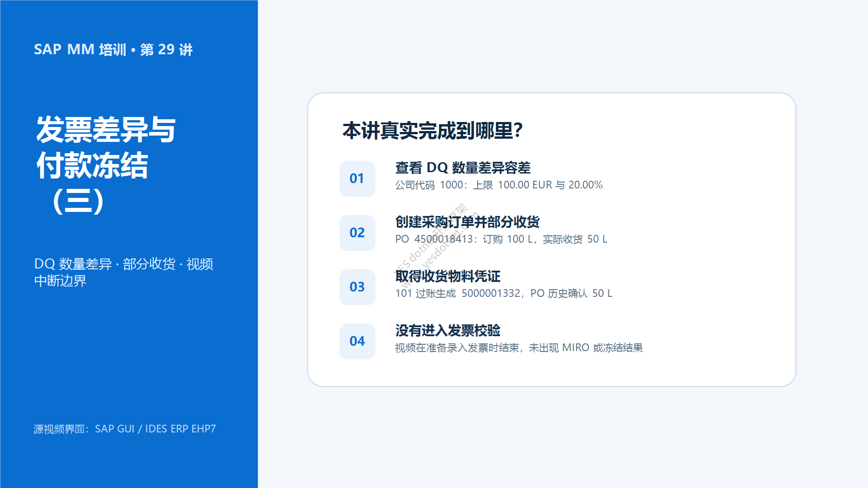Click the card title '本讲真实完成到哪里?'
868x488 pixels.
pyautogui.click(x=432, y=131)
